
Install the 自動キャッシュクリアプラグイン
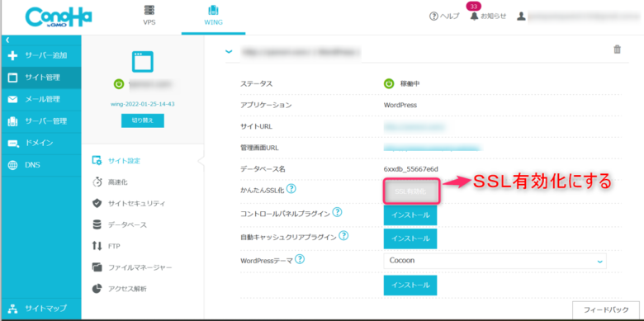410,238
